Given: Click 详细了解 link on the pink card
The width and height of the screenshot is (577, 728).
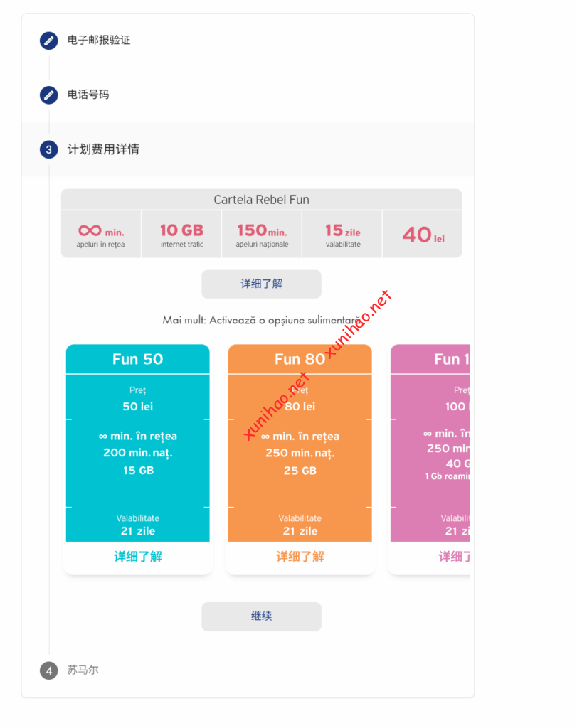Looking at the screenshot, I should 453,557.
